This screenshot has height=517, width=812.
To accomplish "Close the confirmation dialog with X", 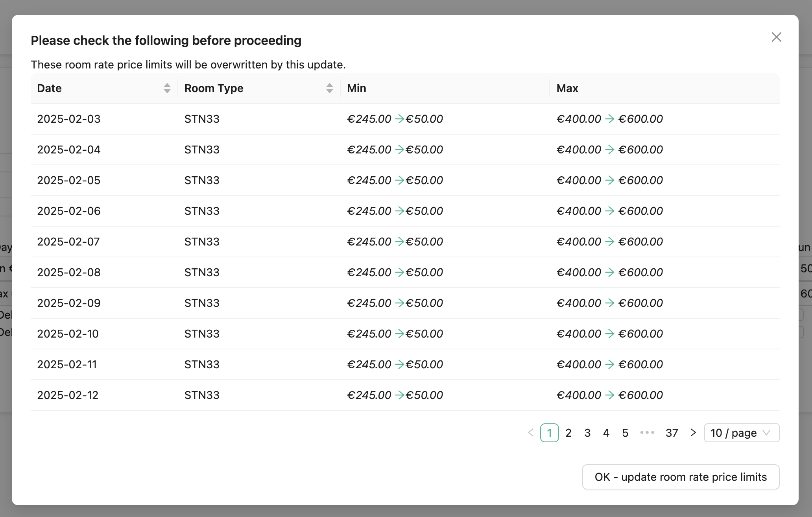I will pyautogui.click(x=776, y=37).
